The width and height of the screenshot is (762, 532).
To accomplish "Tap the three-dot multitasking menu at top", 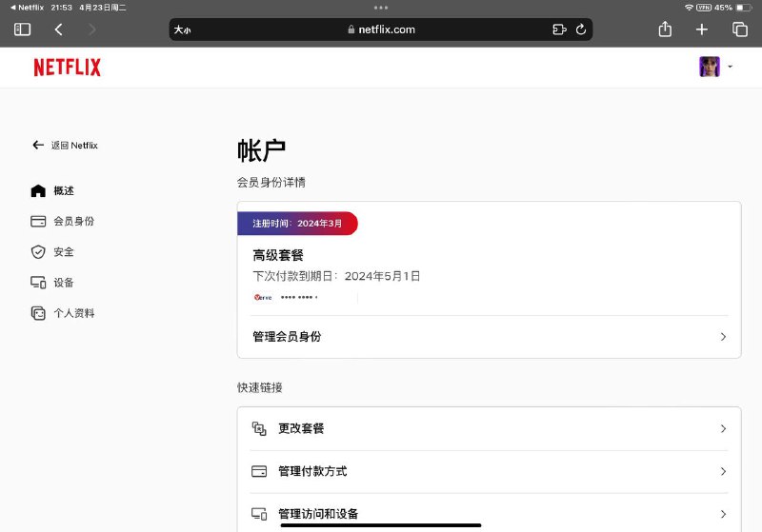I will tap(381, 8).
